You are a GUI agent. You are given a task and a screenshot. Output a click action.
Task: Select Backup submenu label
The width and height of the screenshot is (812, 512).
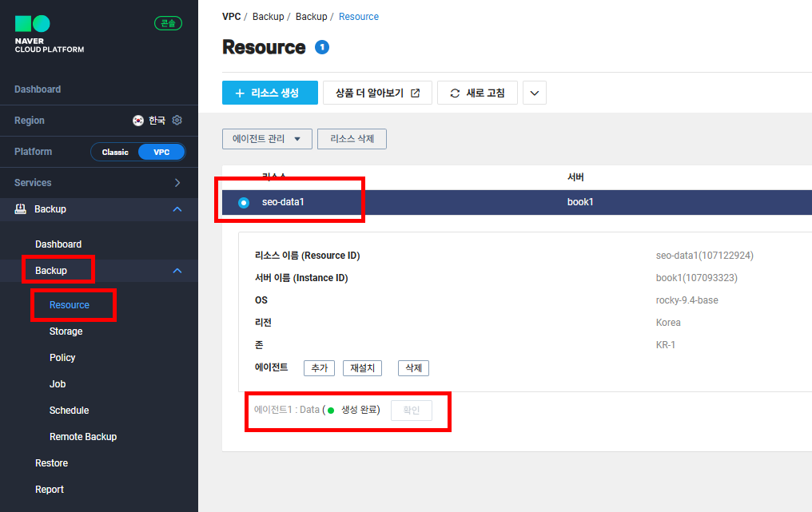(x=51, y=270)
